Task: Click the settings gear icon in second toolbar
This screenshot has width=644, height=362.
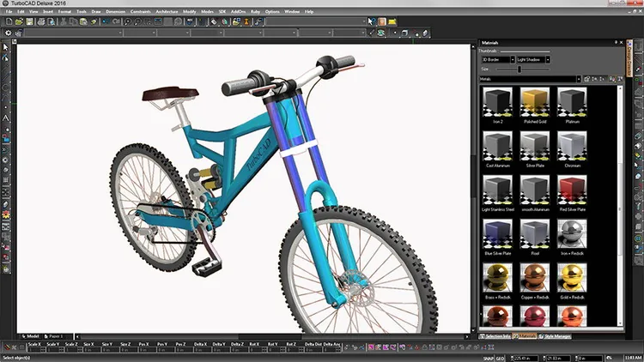Action: coord(8,33)
